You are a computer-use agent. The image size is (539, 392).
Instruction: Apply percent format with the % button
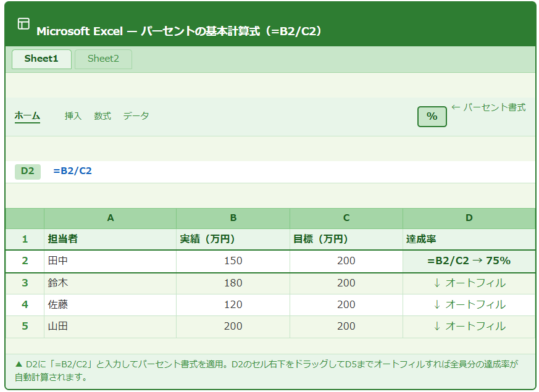(x=432, y=116)
